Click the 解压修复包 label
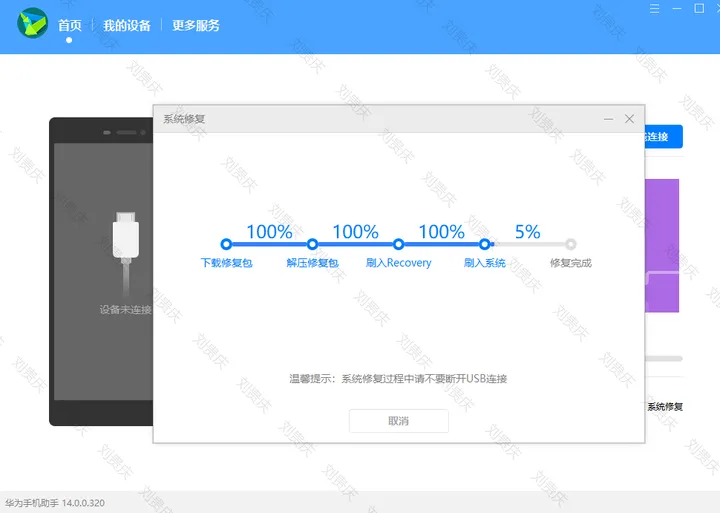Screen dimensions: 720x513 coord(312,263)
